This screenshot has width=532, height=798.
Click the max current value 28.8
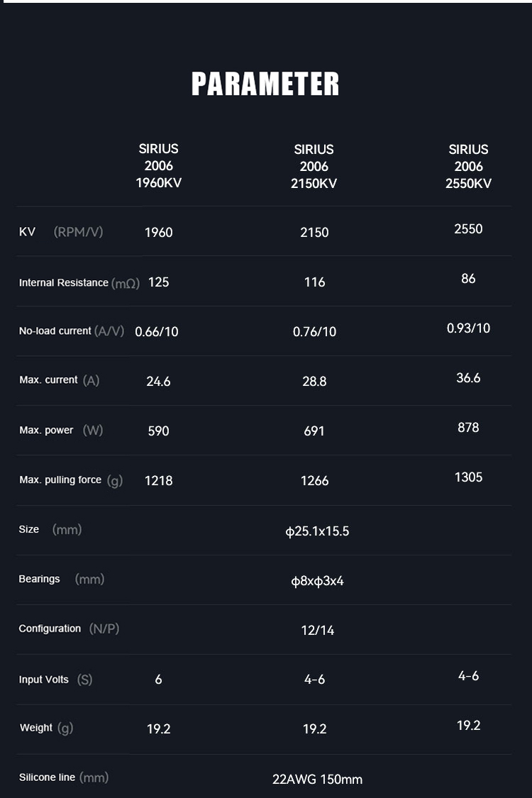(x=314, y=382)
